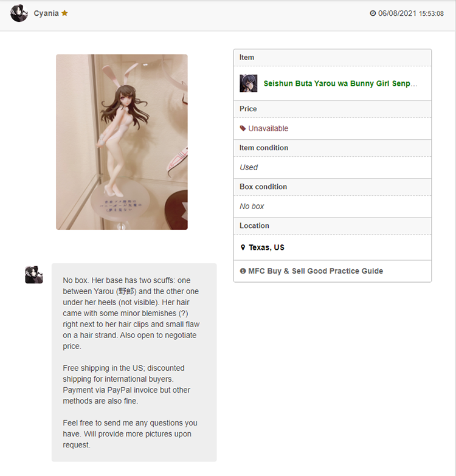Click the price tag icon beside Unavailable
This screenshot has width=456, height=476.
pos(243,128)
